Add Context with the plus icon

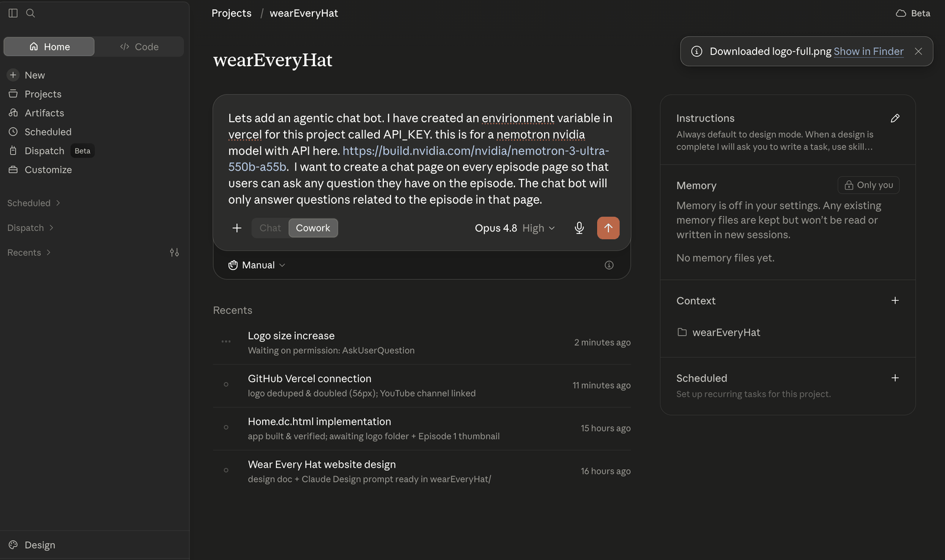tap(895, 301)
